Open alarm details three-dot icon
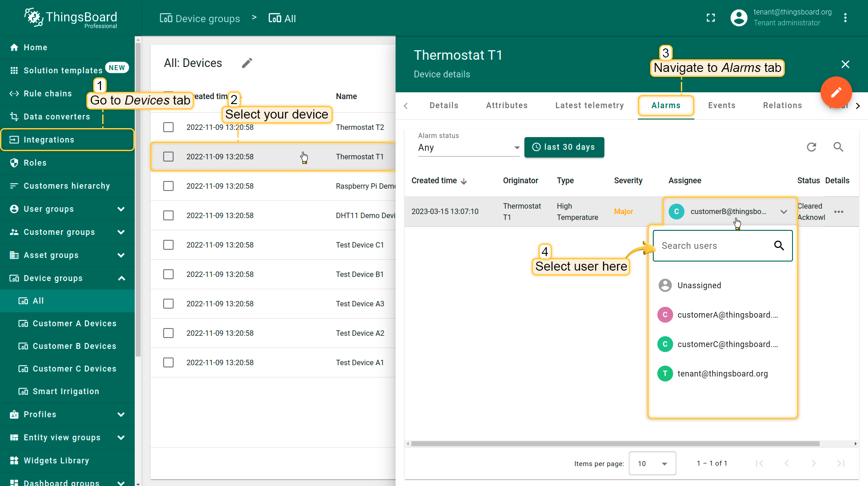Viewport: 868px width, 486px height. 839,212
